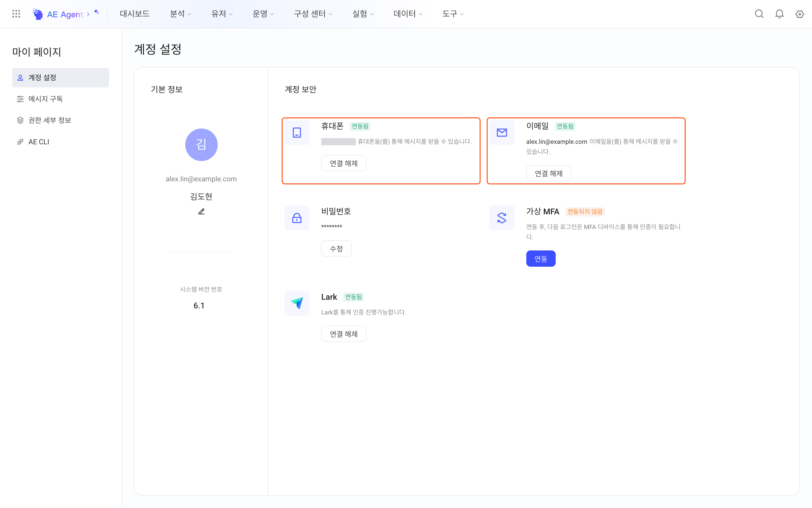Click the 가상 MFA sync icon tile
The image size is (812, 508).
click(x=502, y=218)
